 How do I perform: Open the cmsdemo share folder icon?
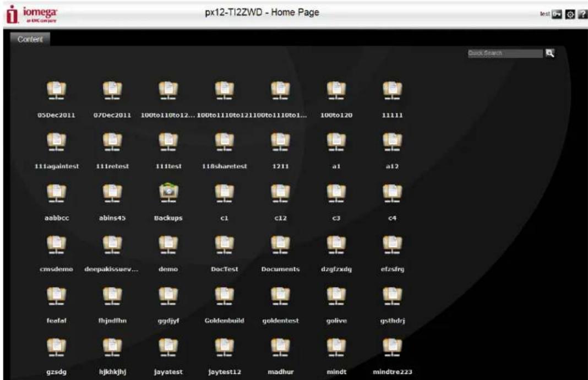[56, 244]
